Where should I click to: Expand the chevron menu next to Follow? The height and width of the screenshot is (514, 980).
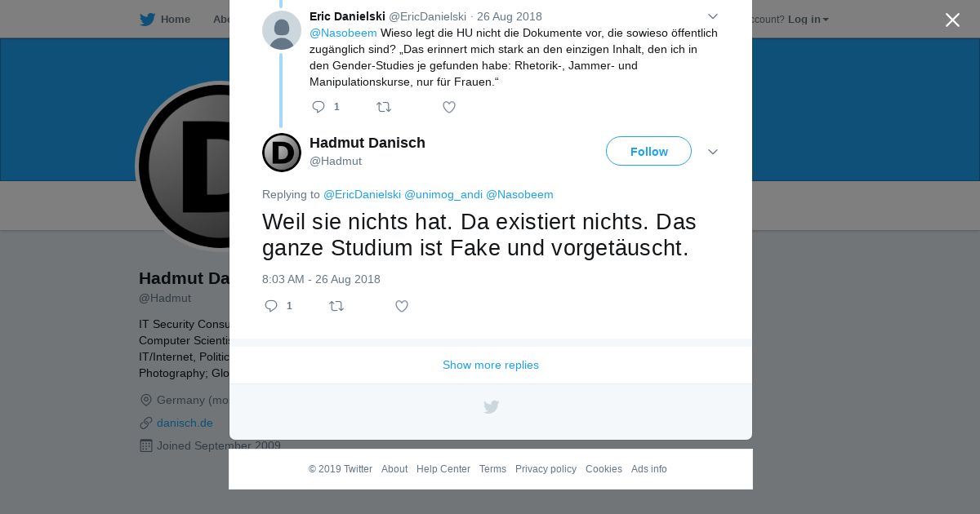pos(712,152)
